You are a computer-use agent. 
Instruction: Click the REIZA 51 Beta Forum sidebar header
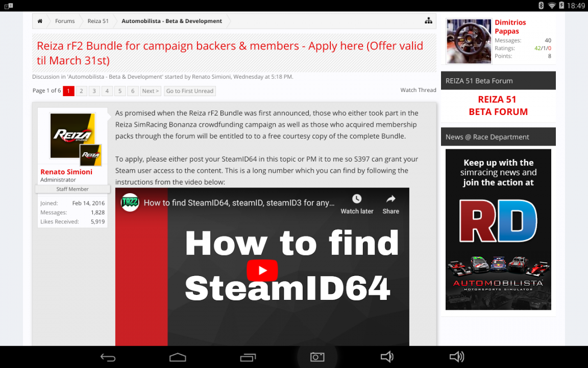coord(498,80)
